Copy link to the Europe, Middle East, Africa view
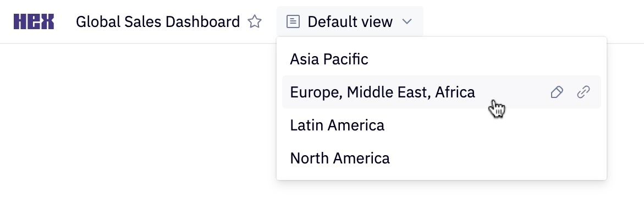This screenshot has height=224, width=644. pos(583,92)
